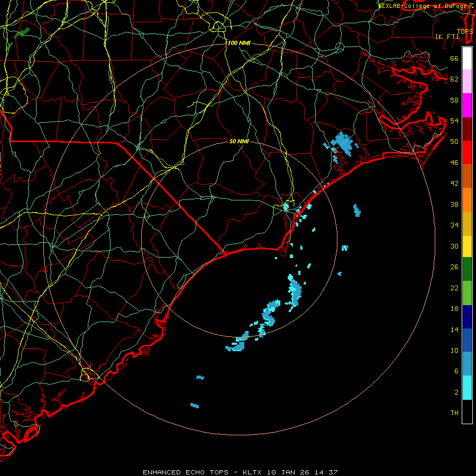Click the '18' scale label
Viewport: 476px width, 476px height.
[x=454, y=309]
